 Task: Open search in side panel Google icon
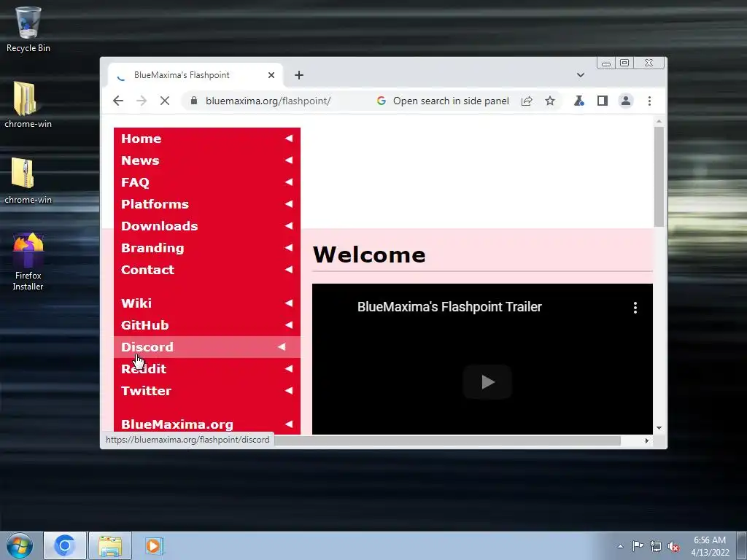click(x=381, y=101)
